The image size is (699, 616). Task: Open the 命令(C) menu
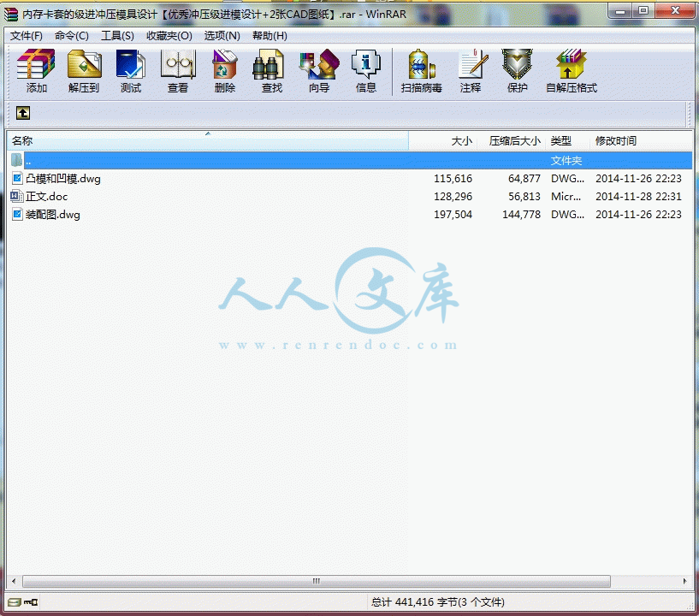[72, 36]
